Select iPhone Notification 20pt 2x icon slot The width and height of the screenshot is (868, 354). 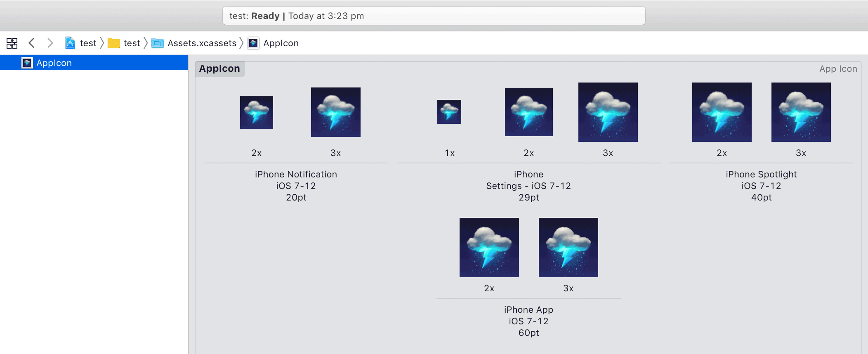click(x=257, y=112)
